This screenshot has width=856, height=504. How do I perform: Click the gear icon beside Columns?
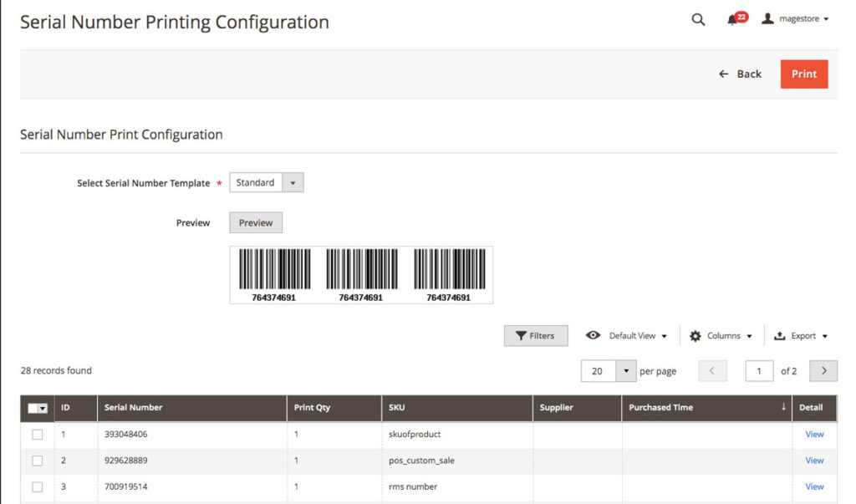click(696, 335)
